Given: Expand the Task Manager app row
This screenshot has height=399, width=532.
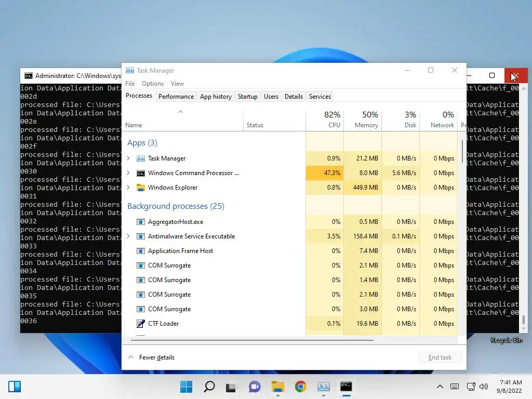Looking at the screenshot, I should tap(128, 158).
